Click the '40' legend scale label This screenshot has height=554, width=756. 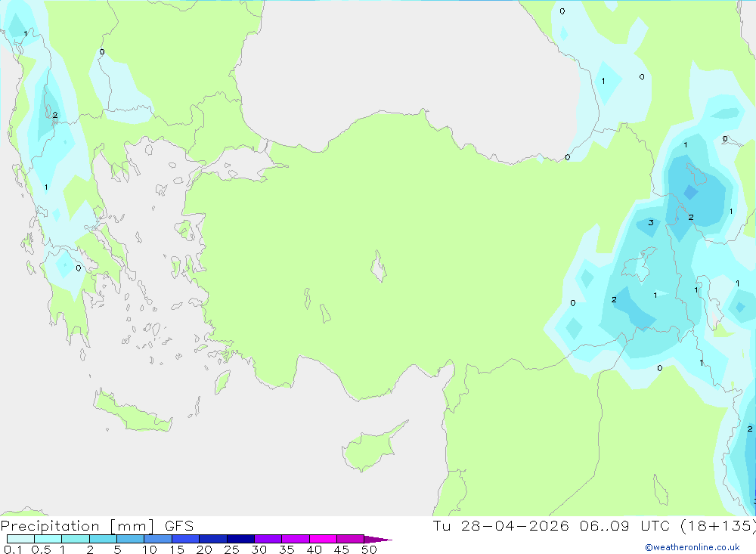[314, 549]
